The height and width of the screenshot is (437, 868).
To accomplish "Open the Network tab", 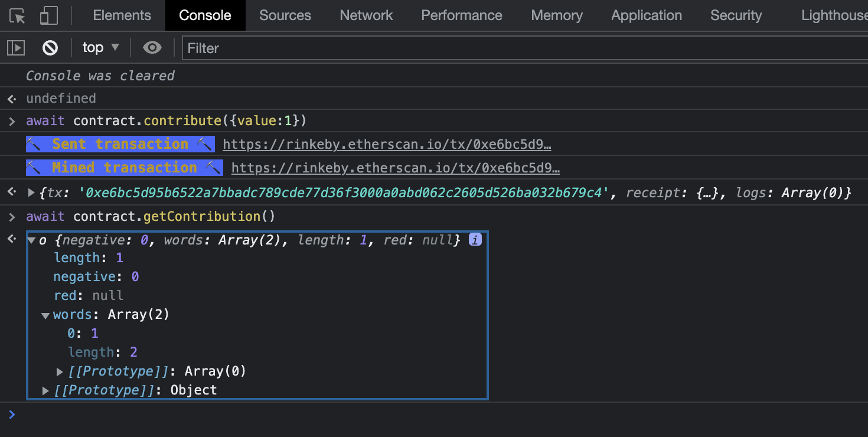I will [366, 15].
